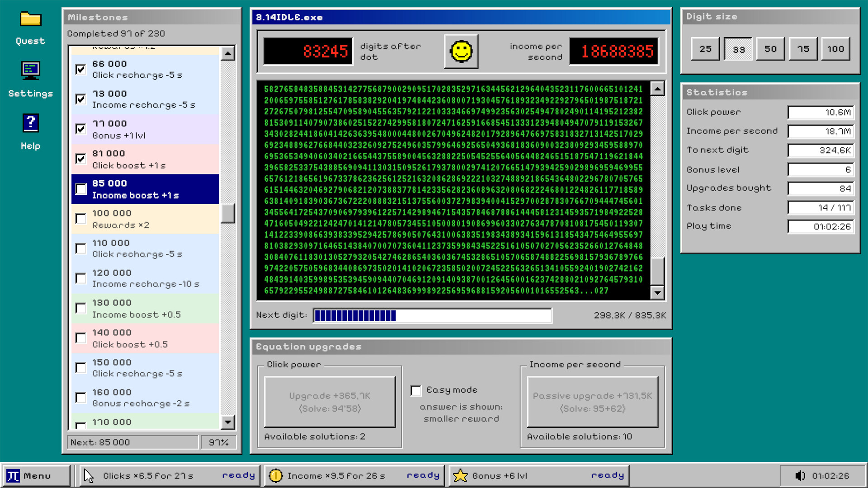Open the Quest folder icon
This screenshot has height=488, width=868.
(x=30, y=19)
